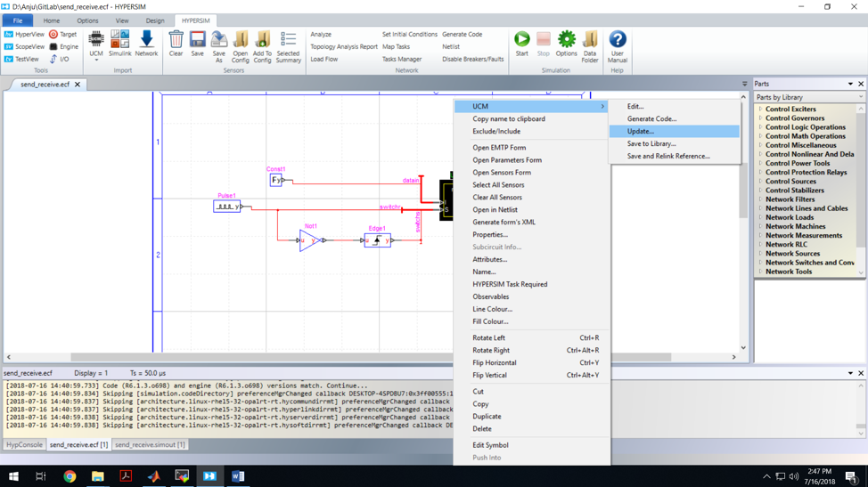Close the send_receive.ecf tab

[78, 85]
